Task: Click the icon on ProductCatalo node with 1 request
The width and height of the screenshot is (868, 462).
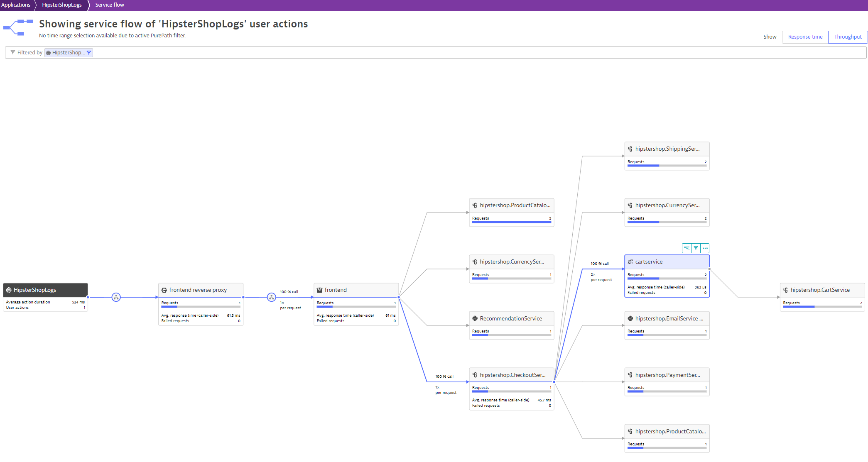Action: tap(630, 431)
